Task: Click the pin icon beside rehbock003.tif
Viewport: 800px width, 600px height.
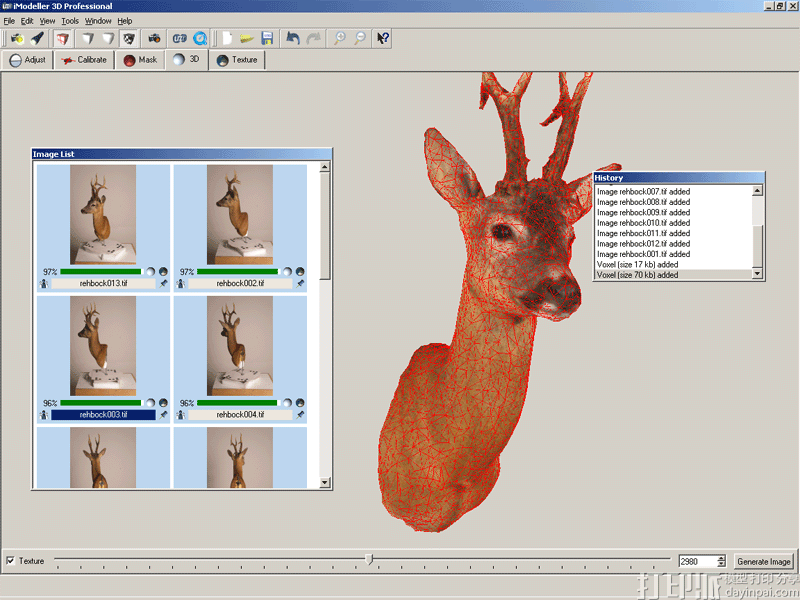Action: pos(163,415)
